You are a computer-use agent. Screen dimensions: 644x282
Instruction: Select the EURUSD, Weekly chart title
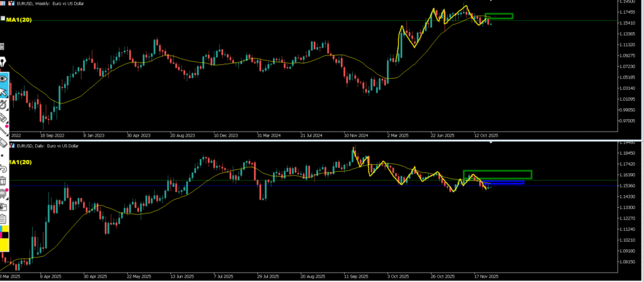click(x=50, y=4)
